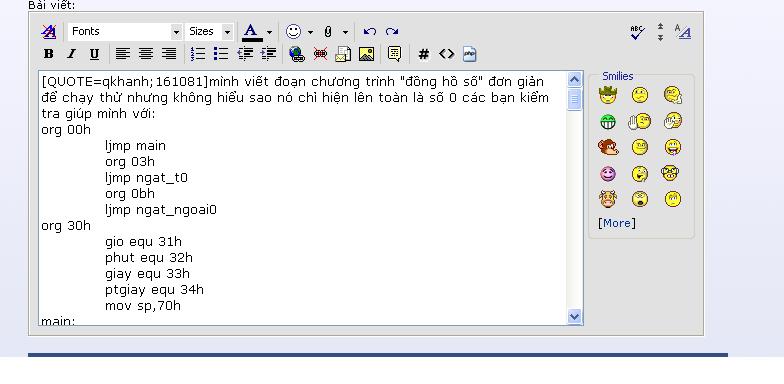The height and width of the screenshot is (384, 784).
Task: Click inside the message text area
Action: (x=303, y=198)
